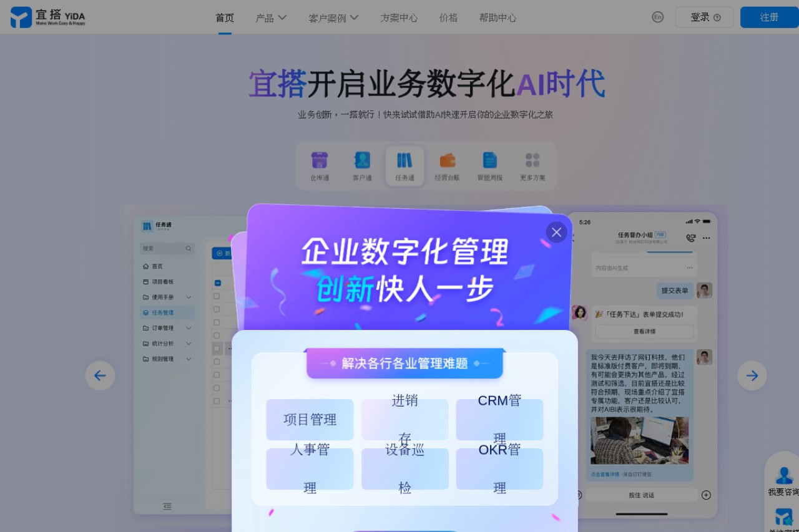799x532 pixels.
Task: Choose the CRM管理 option in popup
Action: (499, 420)
